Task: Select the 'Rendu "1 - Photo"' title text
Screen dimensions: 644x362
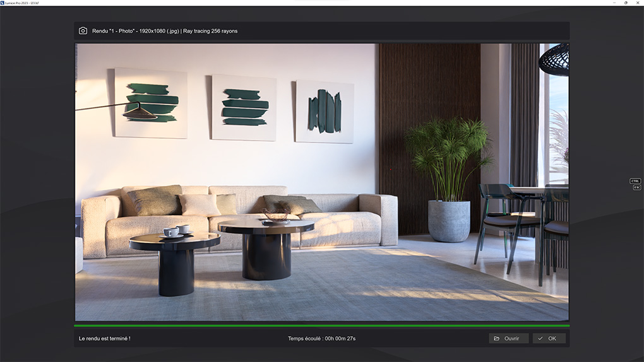Action: click(114, 31)
